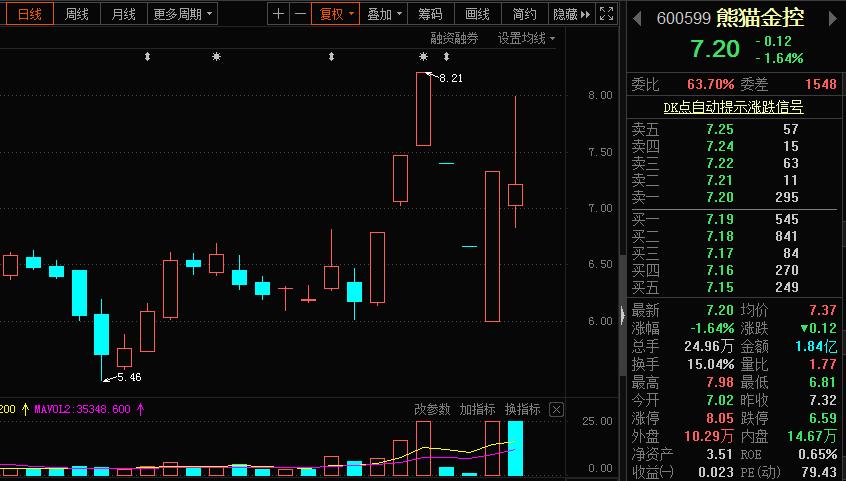Viewport: 846px width, 481px height.
Task: Click 买二 volume 841
Action: point(787,236)
